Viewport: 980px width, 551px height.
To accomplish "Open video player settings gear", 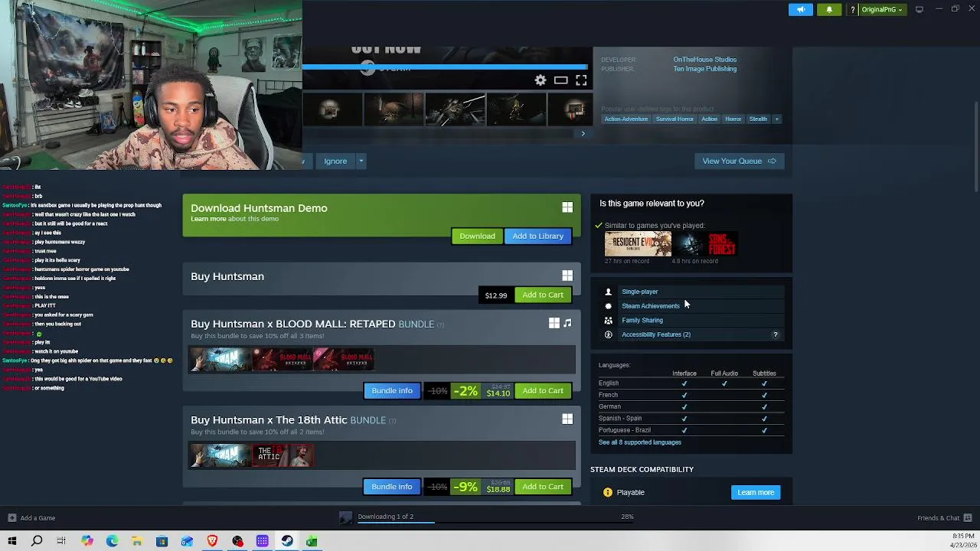I will pos(541,80).
